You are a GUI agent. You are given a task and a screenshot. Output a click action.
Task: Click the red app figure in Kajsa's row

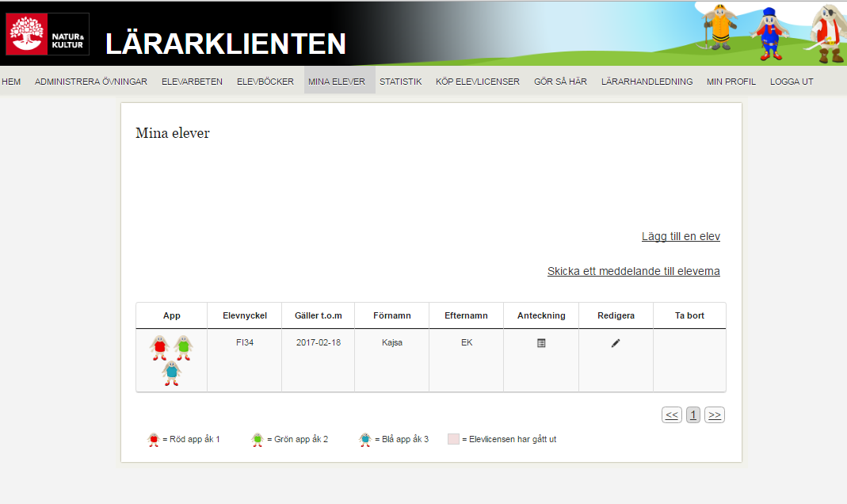tap(160, 347)
